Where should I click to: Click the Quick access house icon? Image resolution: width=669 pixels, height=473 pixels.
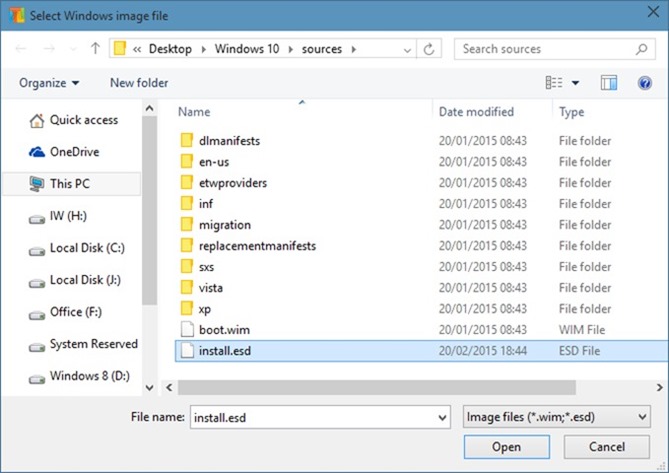(37, 121)
